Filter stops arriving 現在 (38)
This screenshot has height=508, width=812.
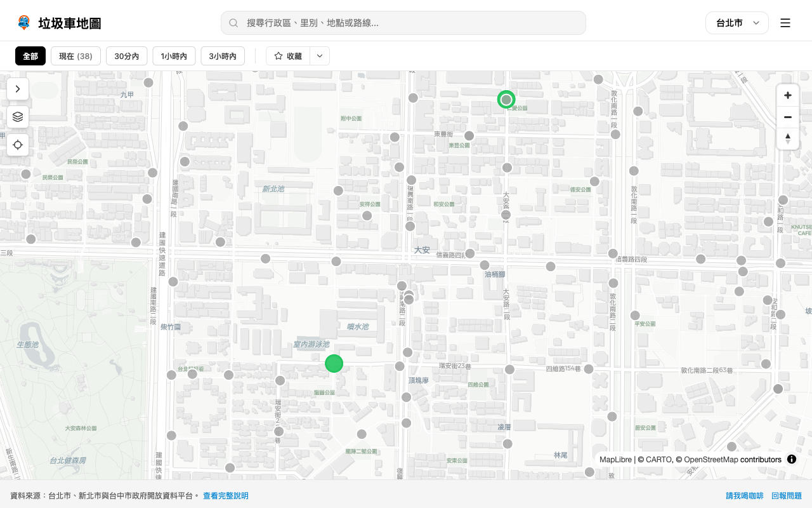75,56
